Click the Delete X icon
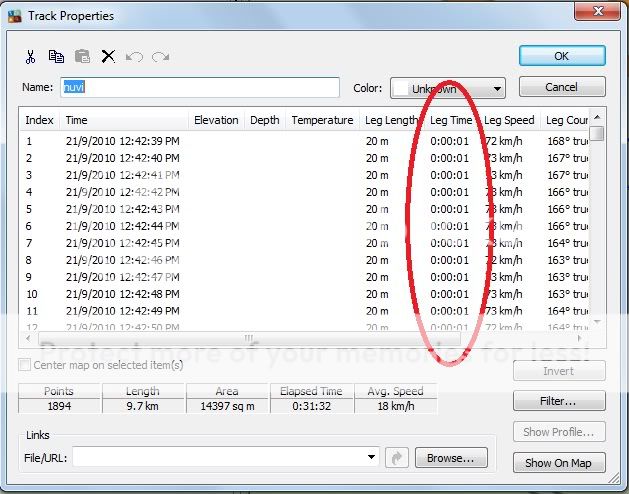The height and width of the screenshot is (494, 629). point(108,57)
